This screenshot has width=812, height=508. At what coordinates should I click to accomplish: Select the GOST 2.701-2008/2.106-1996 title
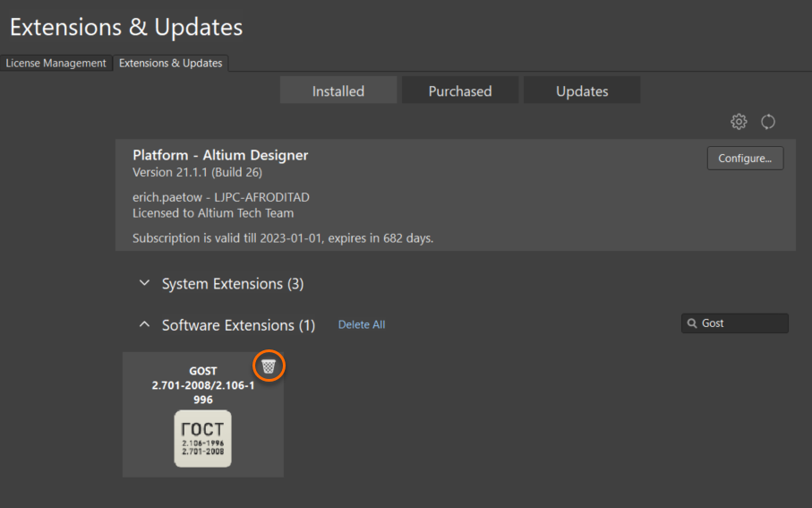[203, 385]
